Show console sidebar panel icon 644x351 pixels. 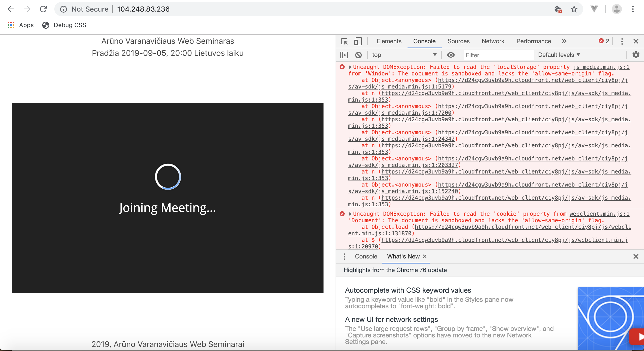point(344,55)
